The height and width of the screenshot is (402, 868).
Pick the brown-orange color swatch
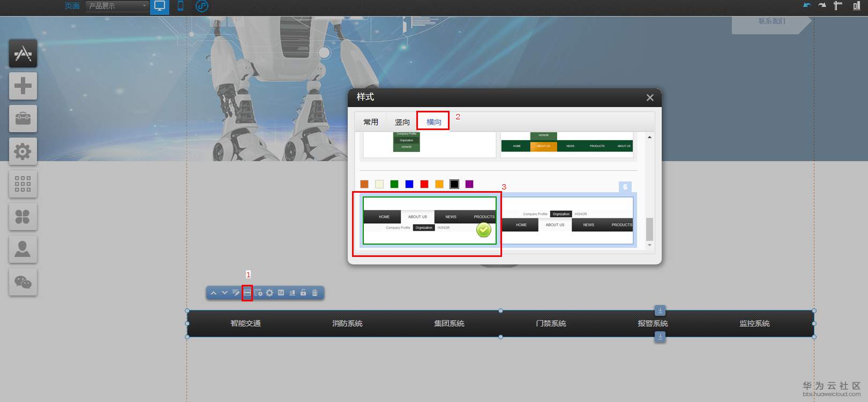point(364,184)
